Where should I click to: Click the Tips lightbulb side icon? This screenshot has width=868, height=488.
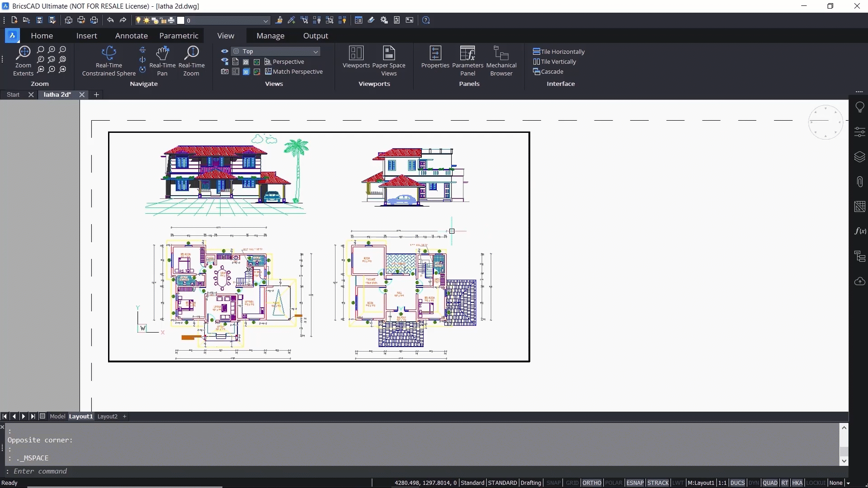pos(859,107)
